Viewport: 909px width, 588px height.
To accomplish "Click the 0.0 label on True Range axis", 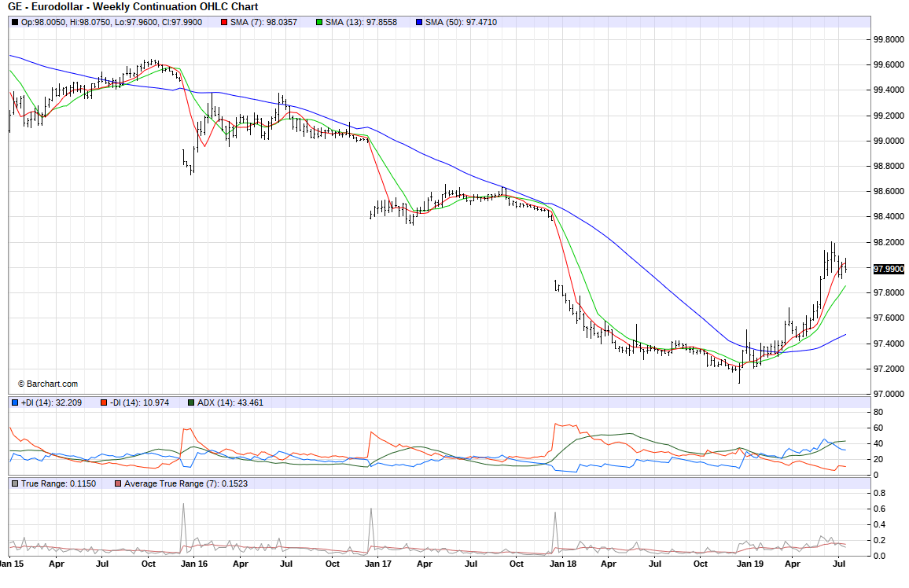I will pos(879,556).
